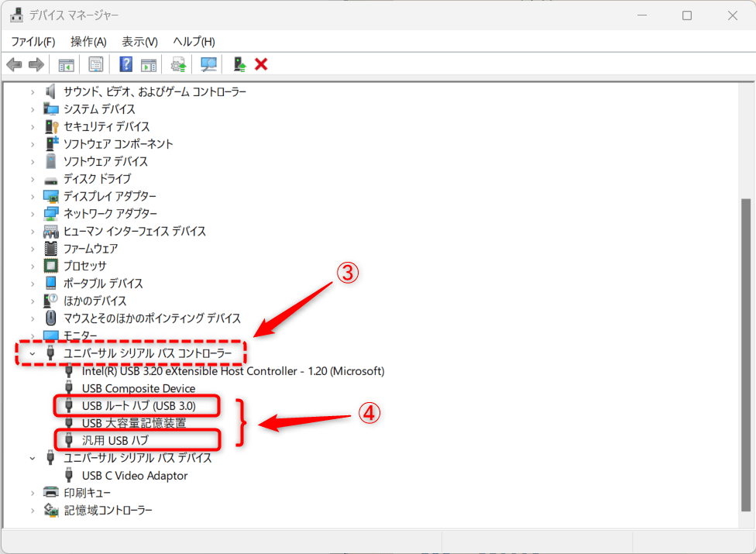Select USB C Video Adaptor device
This screenshot has width=756, height=554.
point(134,476)
